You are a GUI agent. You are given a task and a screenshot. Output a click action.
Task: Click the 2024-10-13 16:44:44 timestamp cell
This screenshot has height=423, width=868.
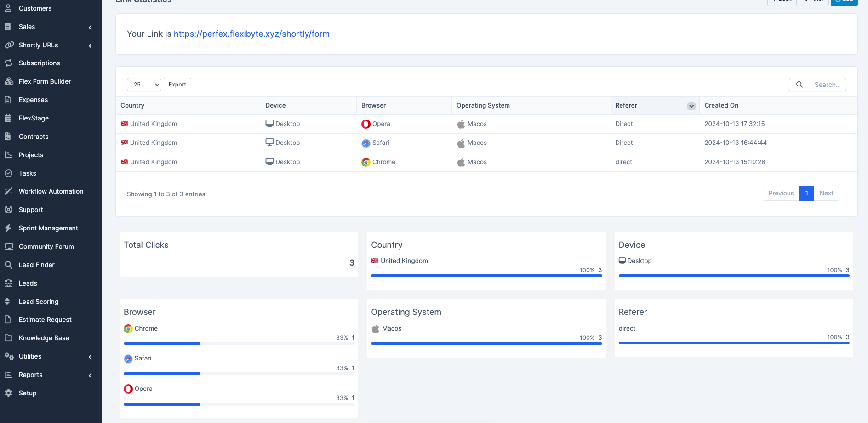(736, 143)
